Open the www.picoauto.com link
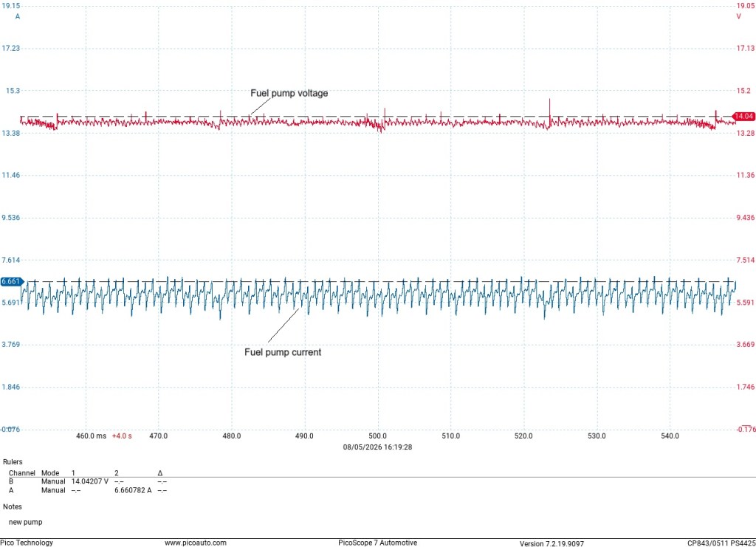 coord(195,543)
